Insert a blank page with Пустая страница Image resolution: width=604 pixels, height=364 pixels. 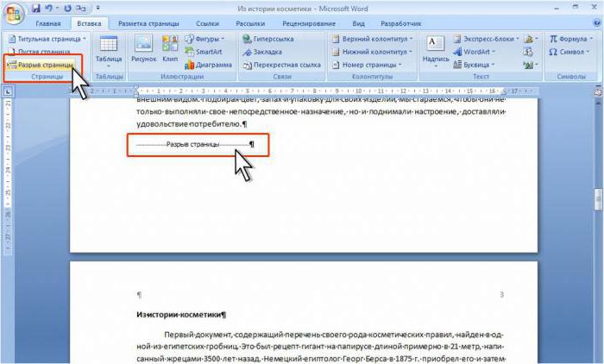(x=40, y=52)
